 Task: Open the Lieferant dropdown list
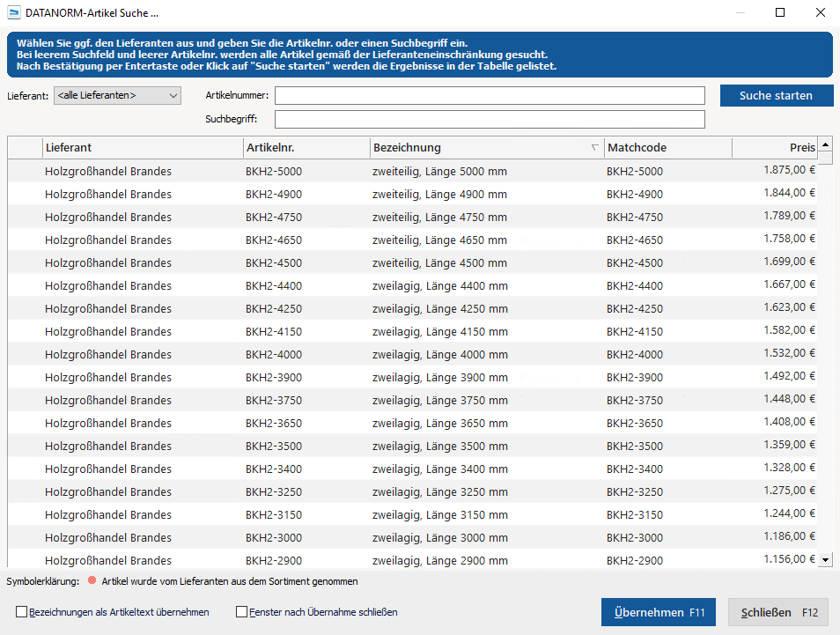[x=117, y=95]
